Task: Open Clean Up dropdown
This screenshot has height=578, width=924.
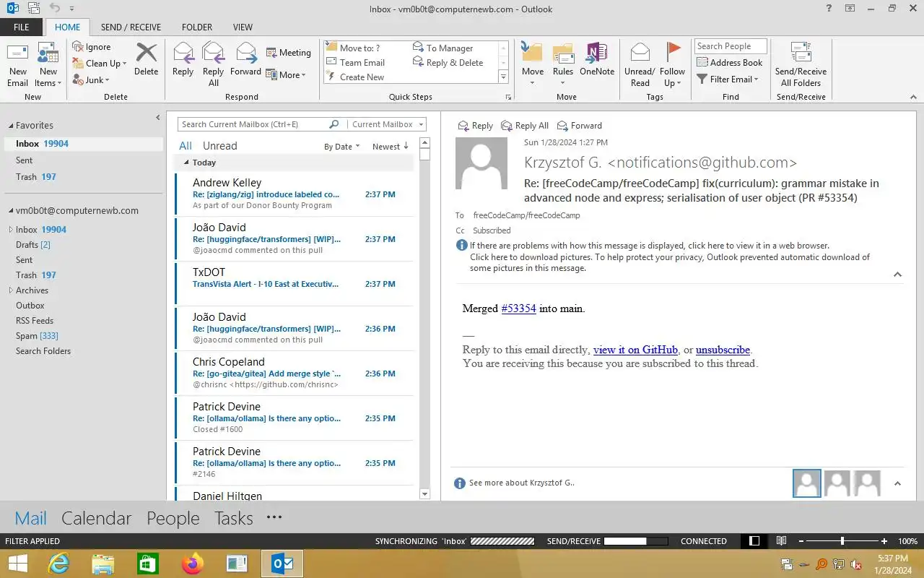Action: click(x=100, y=64)
